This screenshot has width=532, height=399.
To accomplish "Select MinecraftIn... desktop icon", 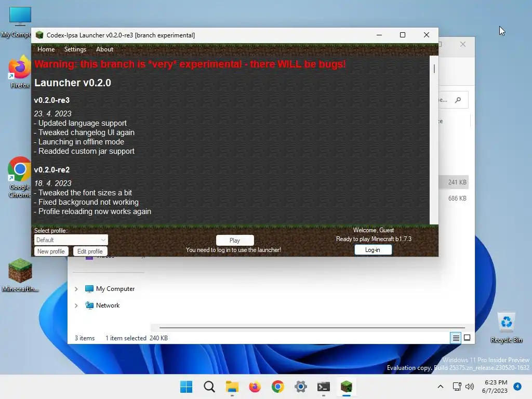I will point(20,275).
